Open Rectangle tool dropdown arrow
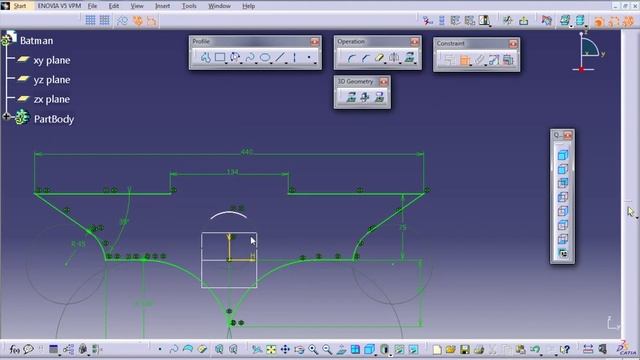This screenshot has height=360, width=640. tap(227, 63)
